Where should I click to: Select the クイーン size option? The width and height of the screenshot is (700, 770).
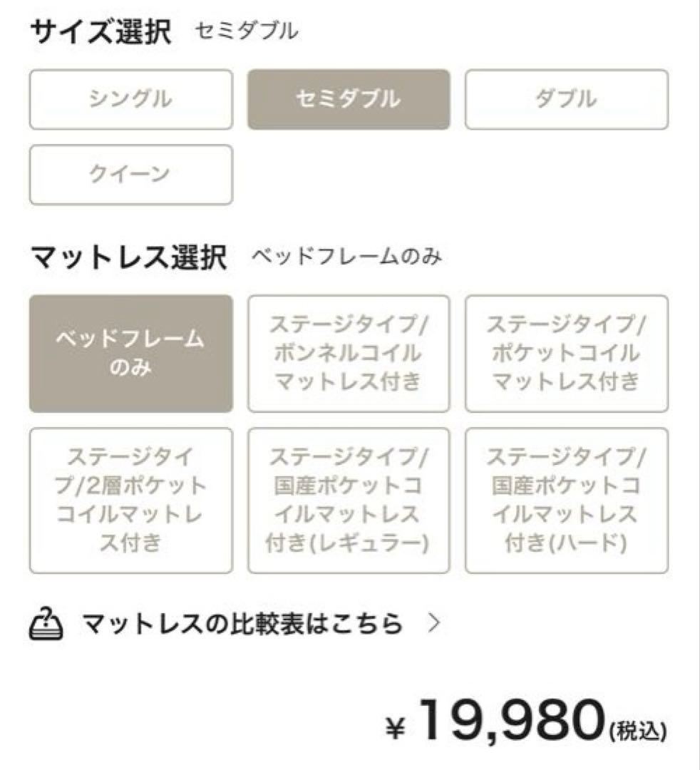tap(130, 175)
